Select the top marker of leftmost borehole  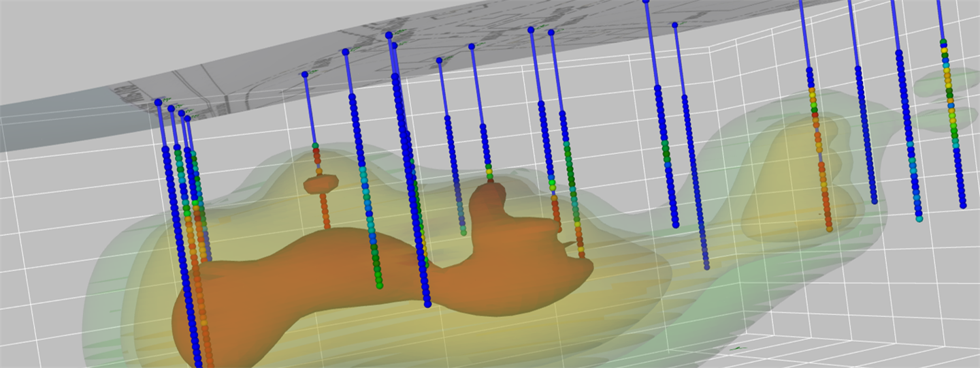[x=158, y=102]
